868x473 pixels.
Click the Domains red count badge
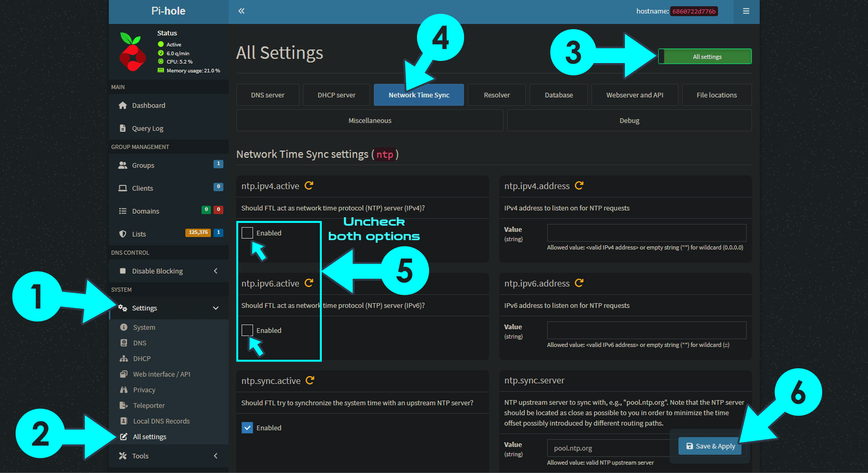coord(219,209)
